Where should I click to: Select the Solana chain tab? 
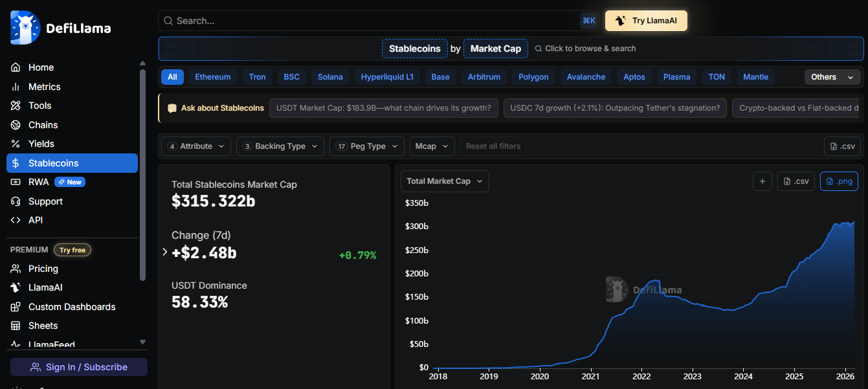pyautogui.click(x=330, y=77)
